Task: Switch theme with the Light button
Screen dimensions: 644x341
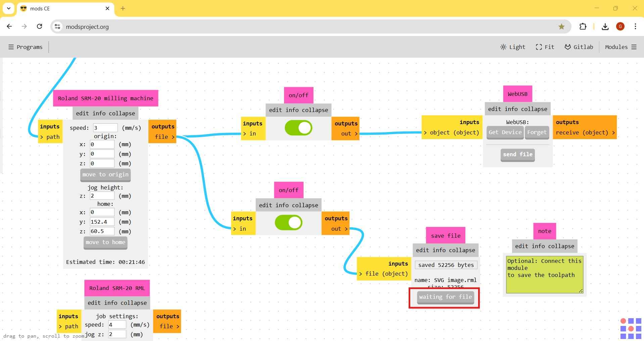Action: point(512,47)
